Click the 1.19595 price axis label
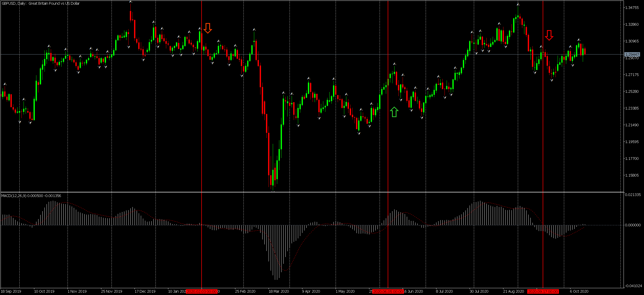 pos(632,142)
